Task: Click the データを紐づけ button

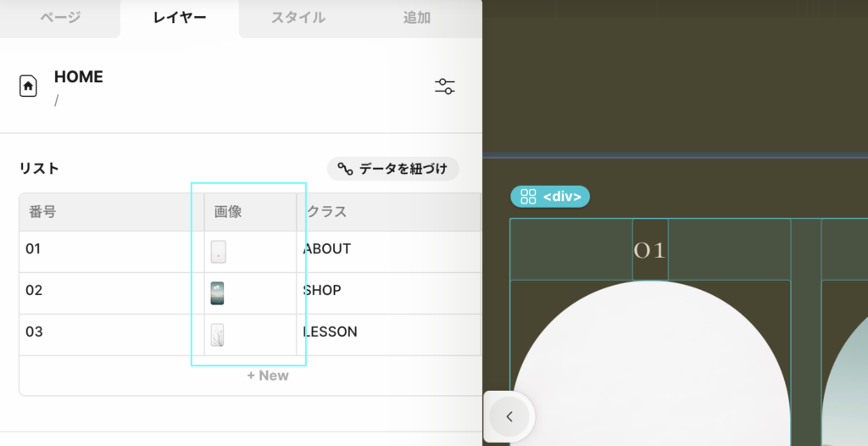Action: [393, 169]
